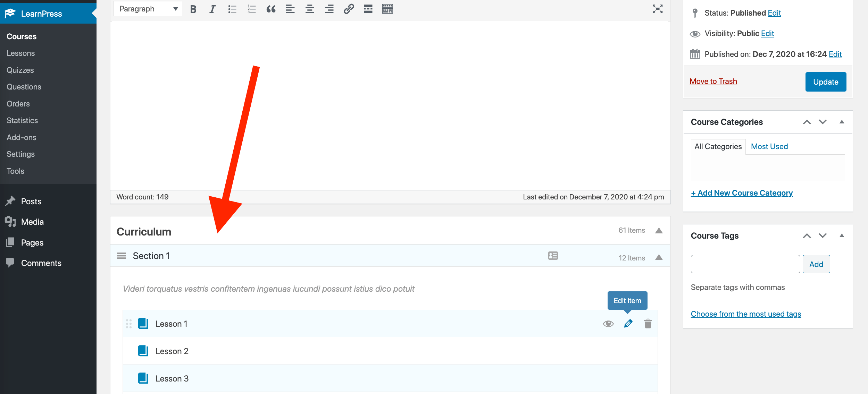The height and width of the screenshot is (394, 868).
Task: Click the edit pencil icon for Lesson 1
Action: click(628, 324)
